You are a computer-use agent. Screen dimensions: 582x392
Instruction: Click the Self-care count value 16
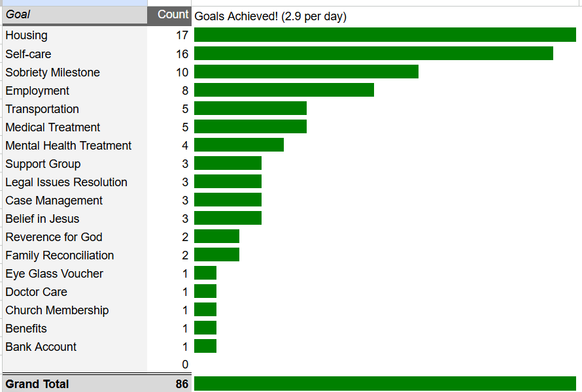[182, 54]
